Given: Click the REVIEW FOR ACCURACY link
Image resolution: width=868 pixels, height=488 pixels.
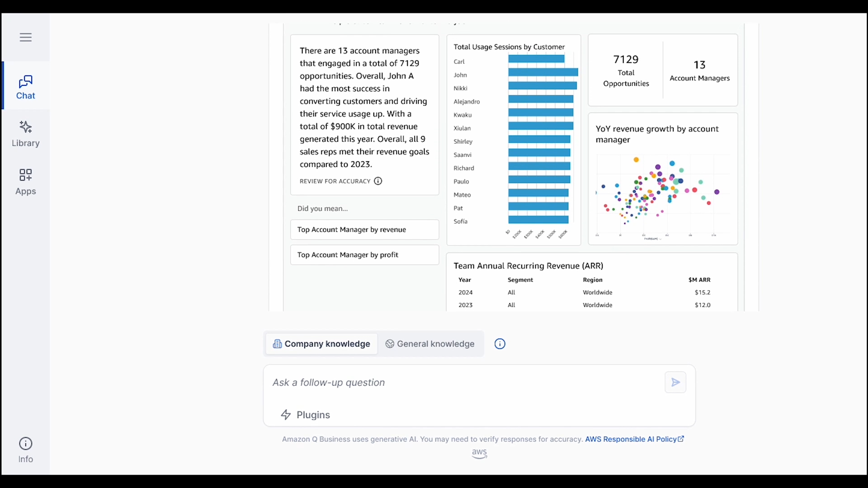Looking at the screenshot, I should 335,181.
